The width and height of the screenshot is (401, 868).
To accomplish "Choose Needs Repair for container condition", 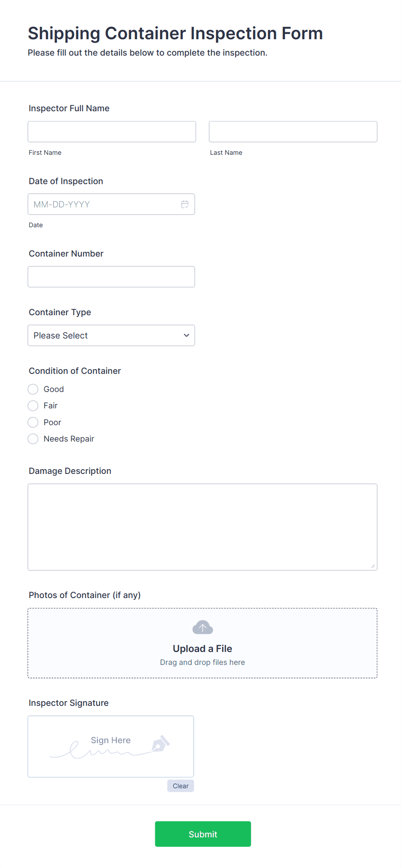I will click(x=33, y=439).
